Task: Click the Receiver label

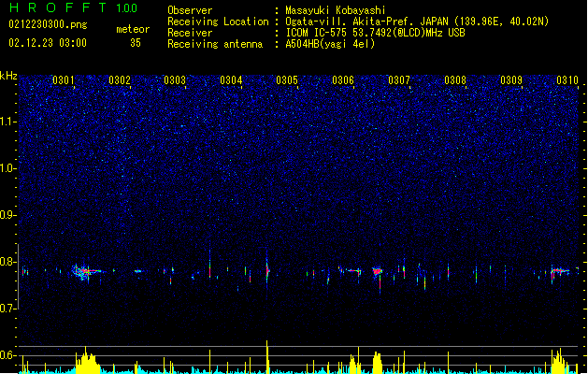Action: coord(190,33)
